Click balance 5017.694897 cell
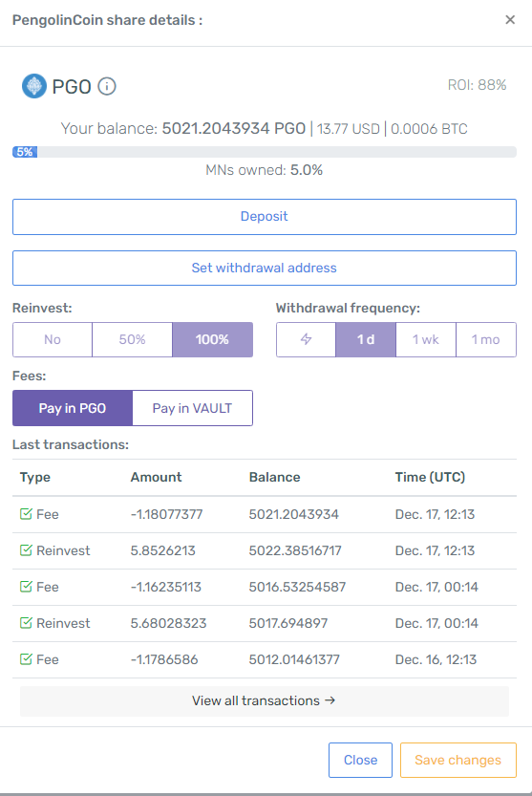 288,623
